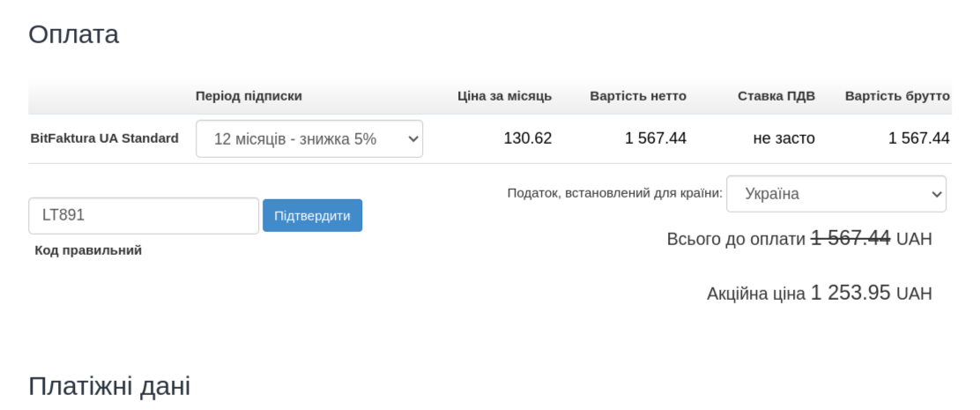
Task: Click the Ставка ПДВ column header
Action: click(776, 96)
